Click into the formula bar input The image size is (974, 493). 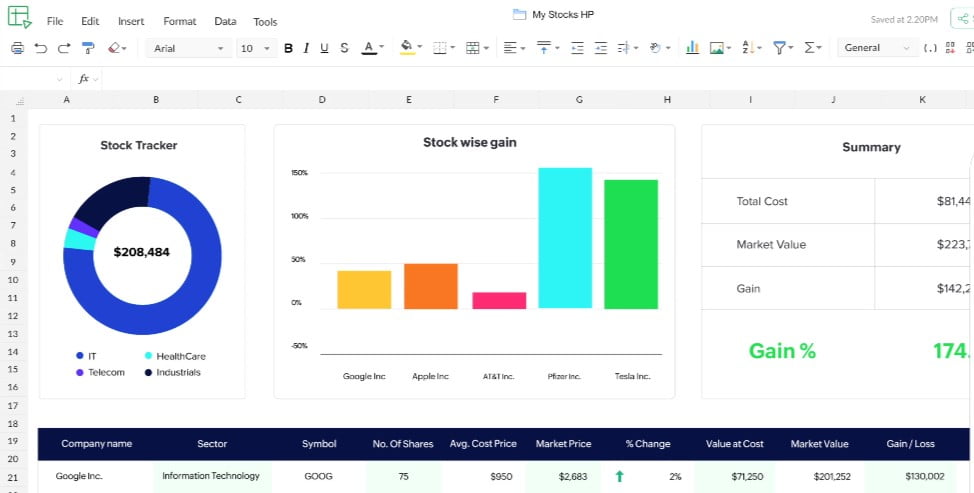537,79
